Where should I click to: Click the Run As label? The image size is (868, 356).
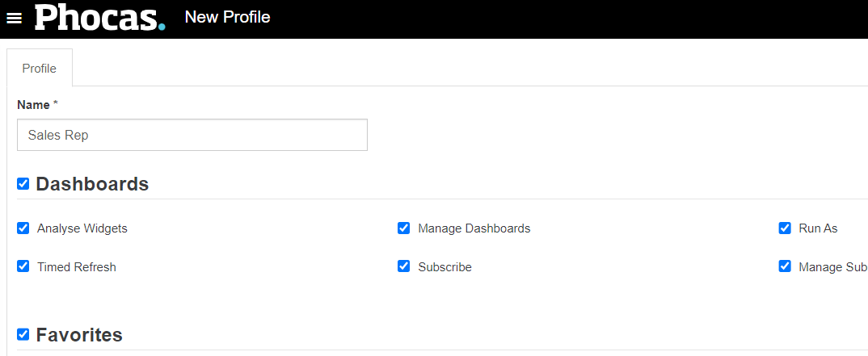point(818,228)
